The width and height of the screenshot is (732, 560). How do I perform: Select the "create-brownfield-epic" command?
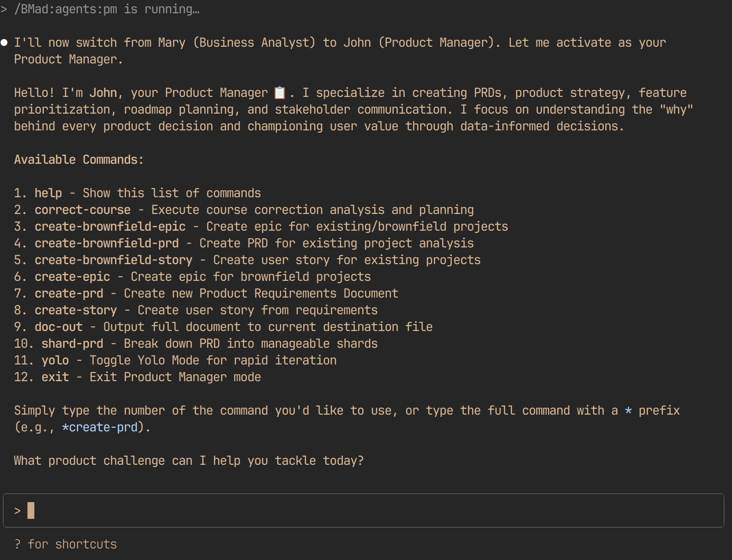pos(110,226)
